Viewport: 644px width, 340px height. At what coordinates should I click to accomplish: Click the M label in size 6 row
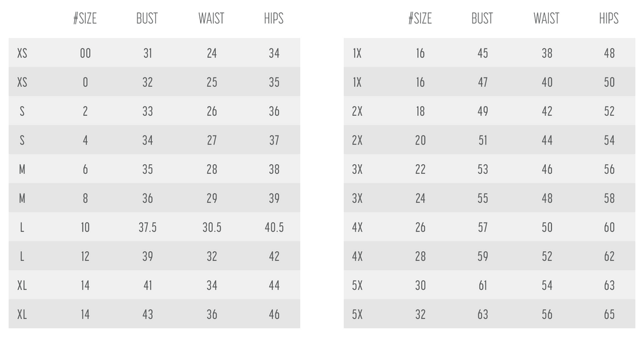point(22,169)
